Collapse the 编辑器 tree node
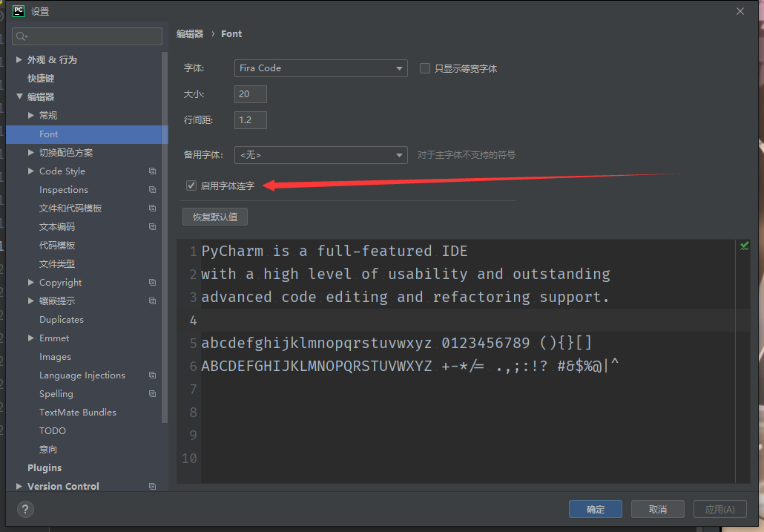 (x=19, y=96)
